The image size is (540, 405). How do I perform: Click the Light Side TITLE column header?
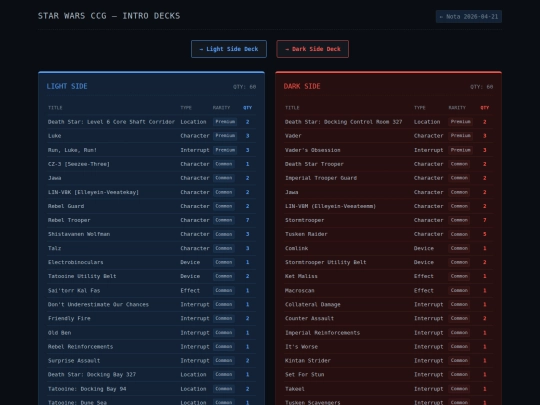click(55, 108)
